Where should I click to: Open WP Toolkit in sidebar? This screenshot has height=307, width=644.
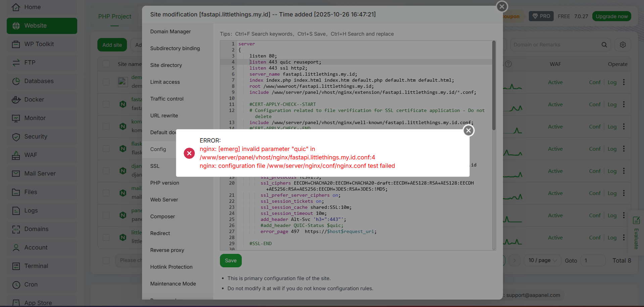tap(42, 44)
